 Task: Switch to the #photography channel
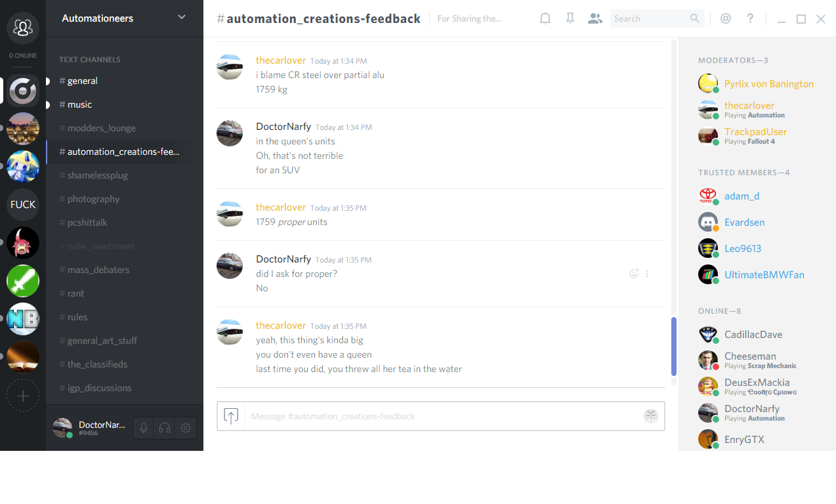click(x=93, y=199)
